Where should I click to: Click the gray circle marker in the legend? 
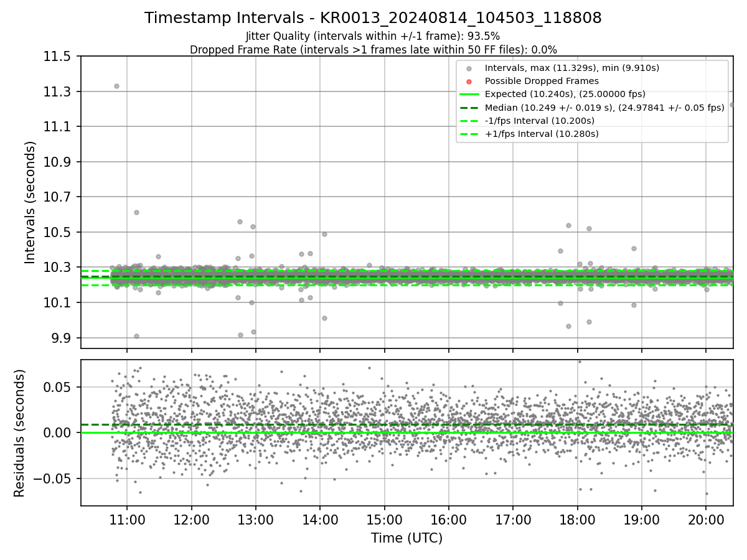tap(469, 68)
